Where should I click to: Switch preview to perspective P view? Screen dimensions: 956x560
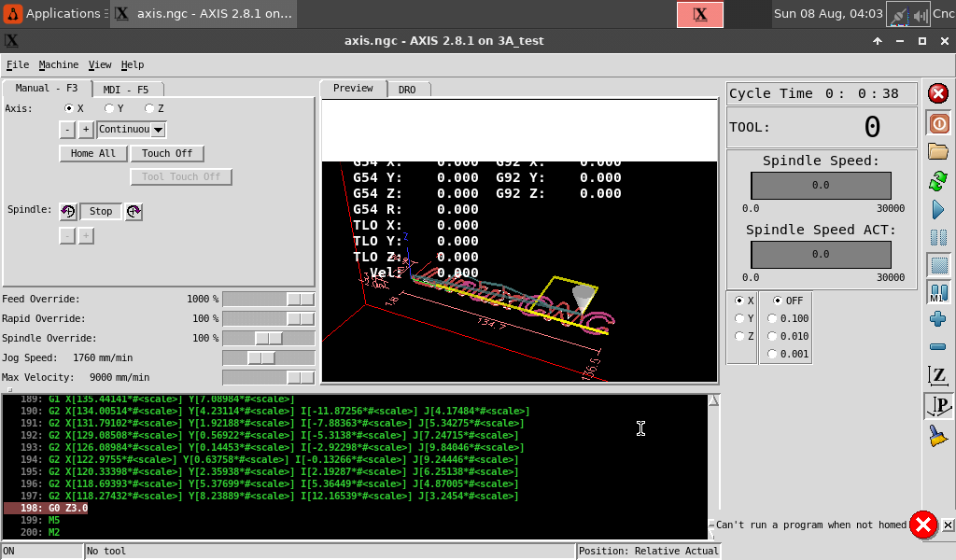point(939,406)
